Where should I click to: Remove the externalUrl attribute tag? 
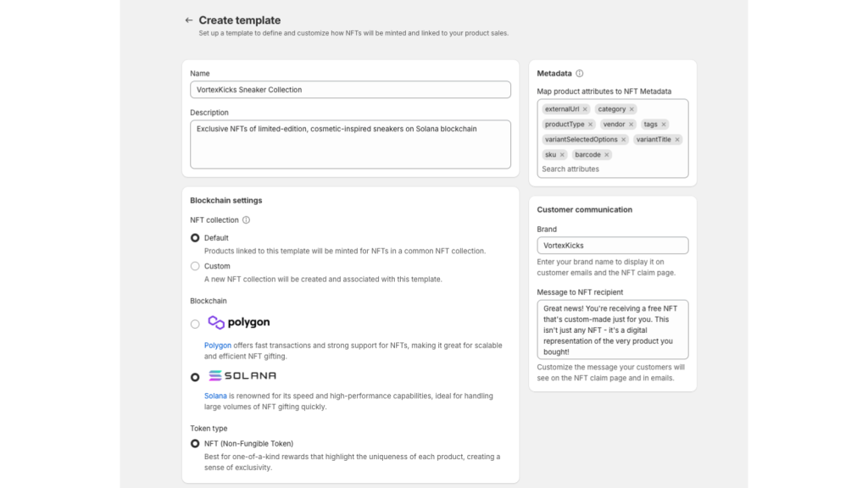[x=585, y=109]
